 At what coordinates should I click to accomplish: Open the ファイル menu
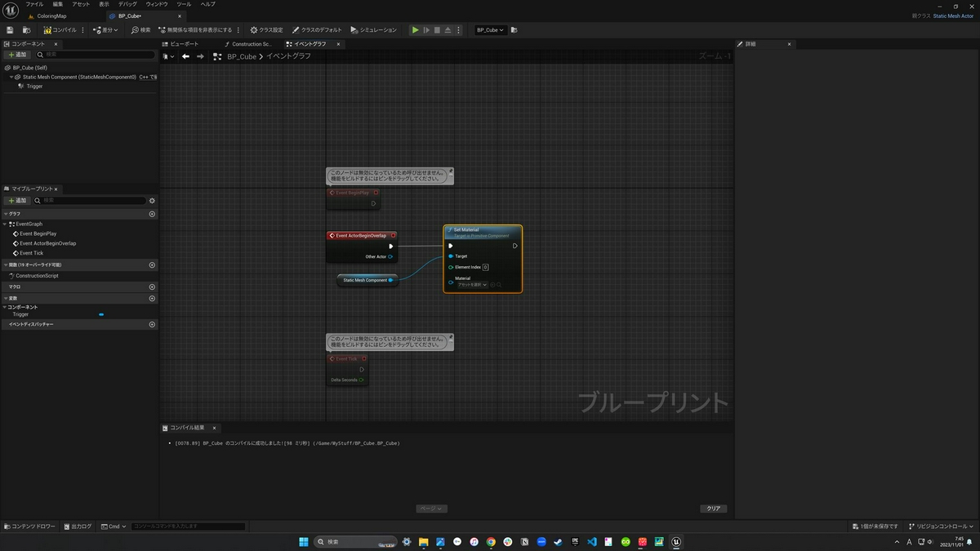(34, 4)
